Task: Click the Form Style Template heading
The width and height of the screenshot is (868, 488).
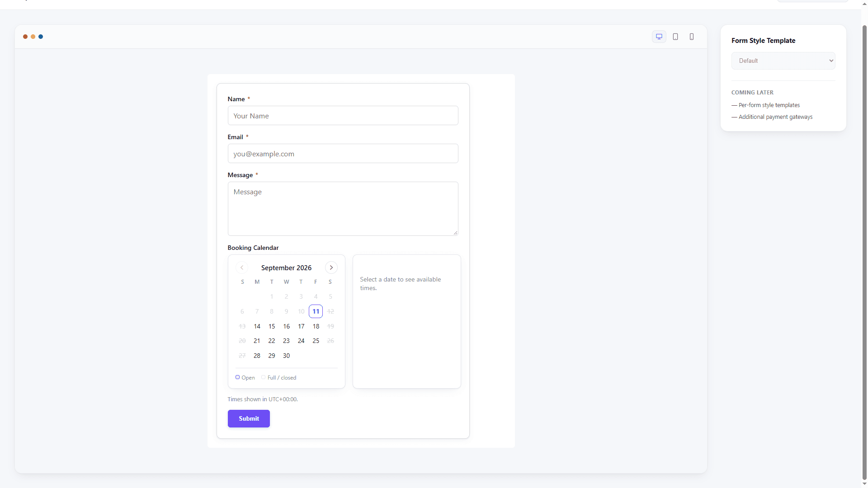Action: click(763, 41)
